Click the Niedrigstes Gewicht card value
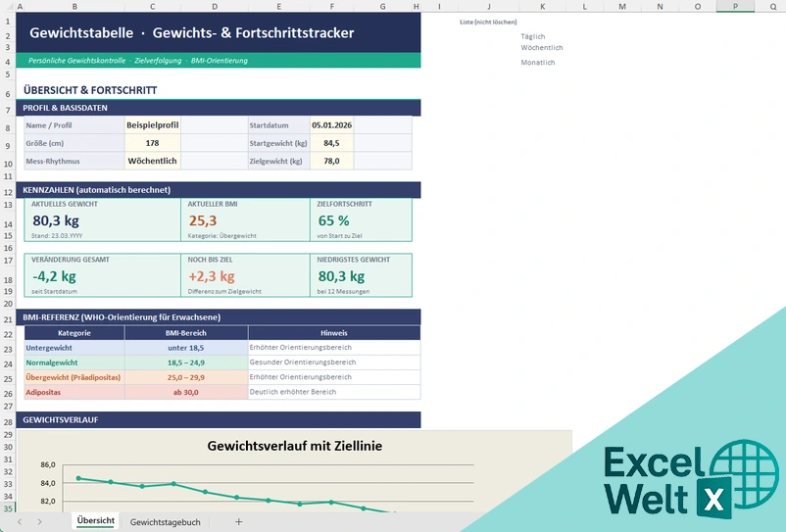786x532 pixels. click(x=341, y=276)
